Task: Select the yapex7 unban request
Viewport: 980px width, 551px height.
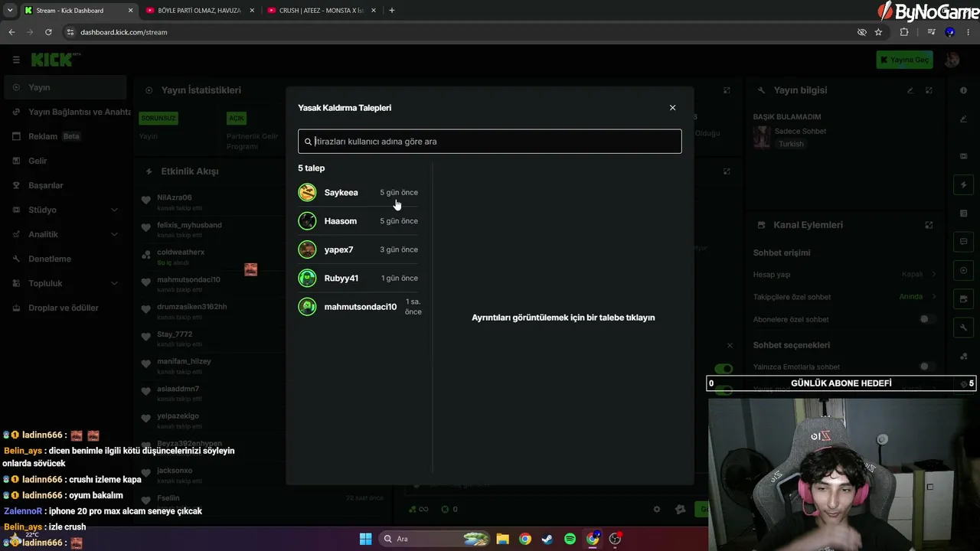Action: pos(360,249)
